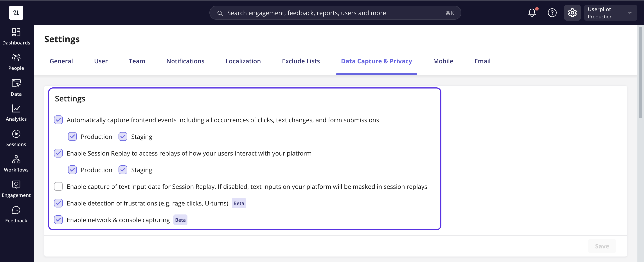644x262 pixels.
Task: Click the search engagement input field
Action: (x=335, y=13)
